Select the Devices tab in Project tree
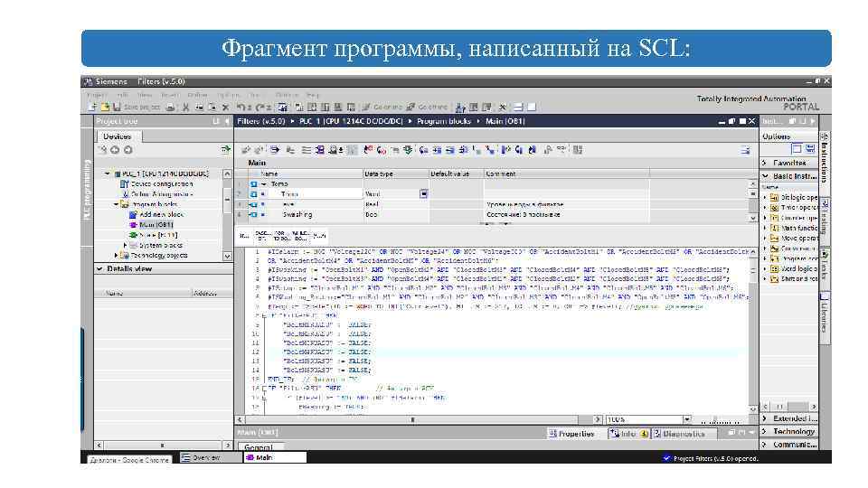 [118, 136]
